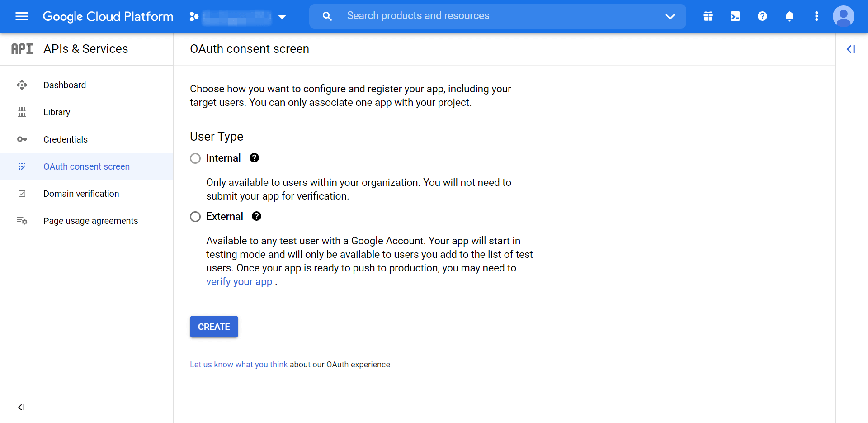
Task: Open the Google Cloud products grid icon
Action: [x=708, y=16]
